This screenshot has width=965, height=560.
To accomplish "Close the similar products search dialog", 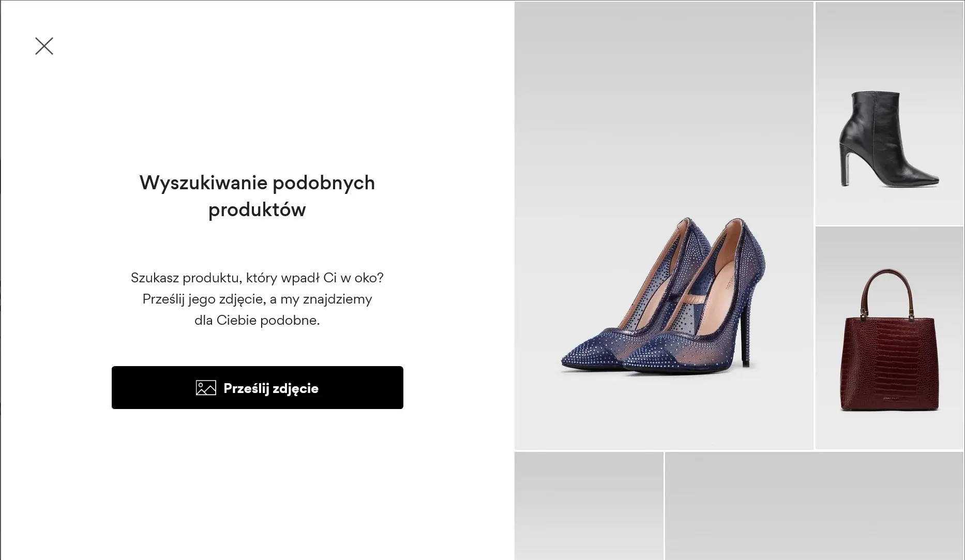I will pyautogui.click(x=44, y=46).
